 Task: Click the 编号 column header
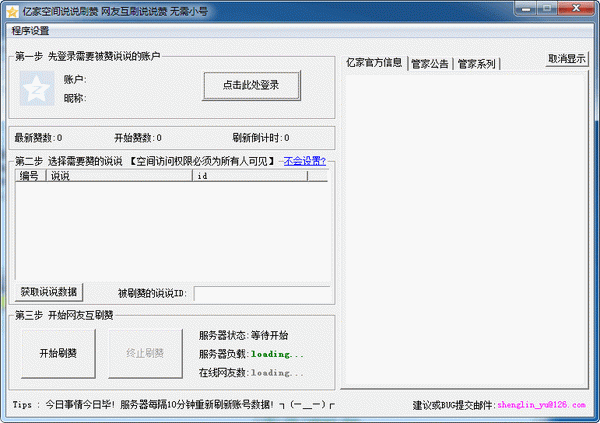tap(30, 176)
